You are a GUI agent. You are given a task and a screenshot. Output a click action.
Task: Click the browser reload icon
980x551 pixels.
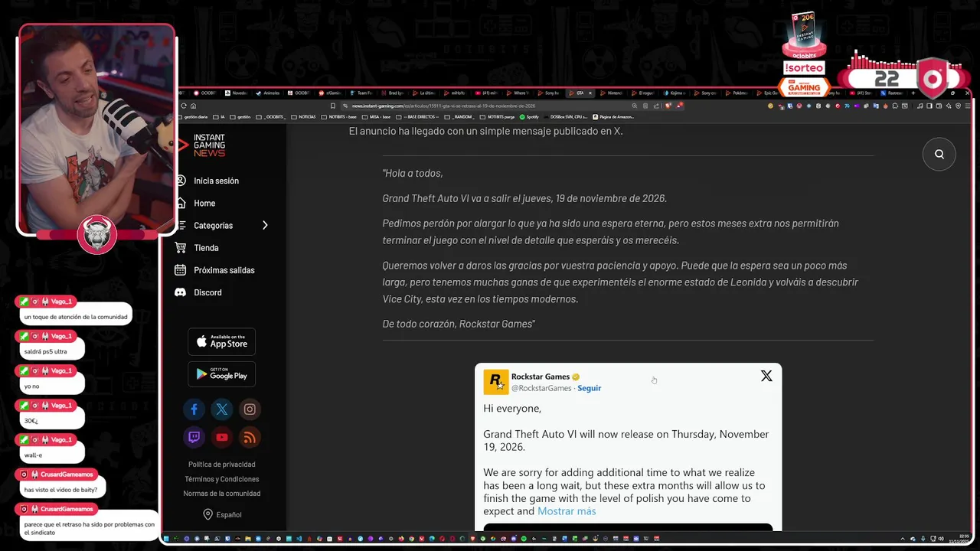(x=184, y=106)
